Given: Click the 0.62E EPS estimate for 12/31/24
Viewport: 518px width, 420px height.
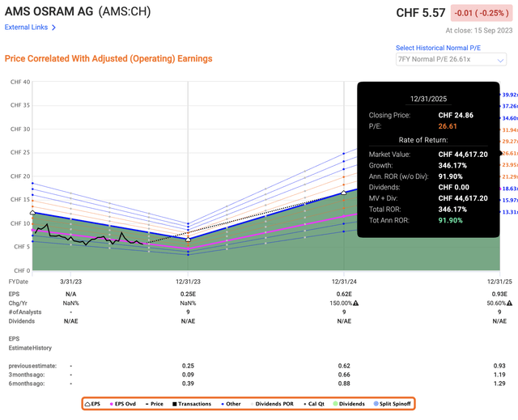Looking at the screenshot, I should (344, 294).
